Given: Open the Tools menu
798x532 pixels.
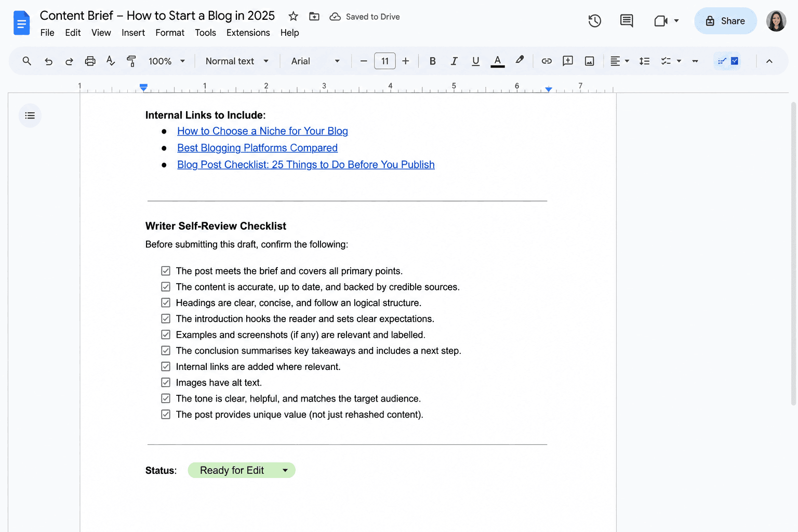Looking at the screenshot, I should click(205, 33).
